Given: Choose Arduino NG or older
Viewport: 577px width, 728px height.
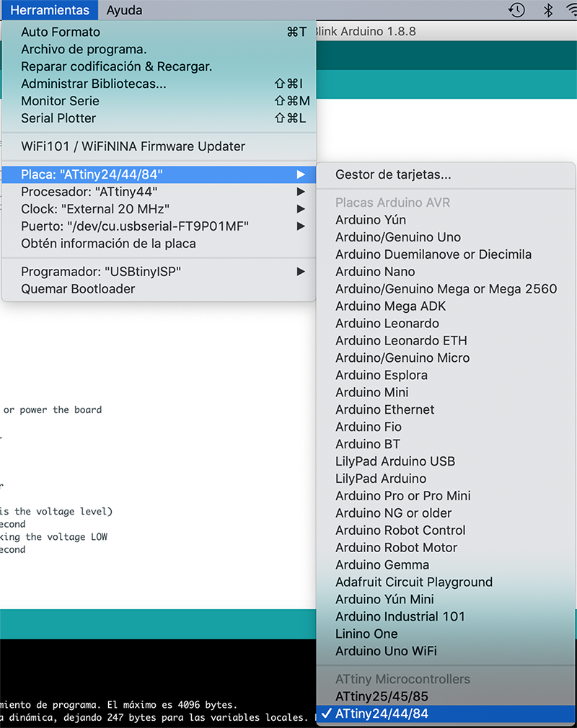Looking at the screenshot, I should (x=446, y=513).
